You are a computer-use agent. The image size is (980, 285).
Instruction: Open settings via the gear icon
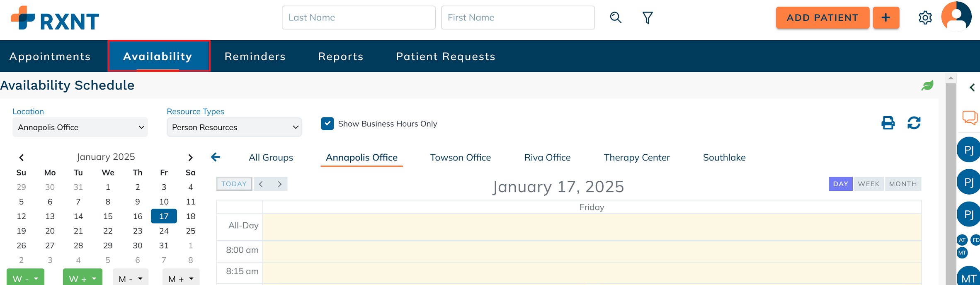click(x=925, y=17)
